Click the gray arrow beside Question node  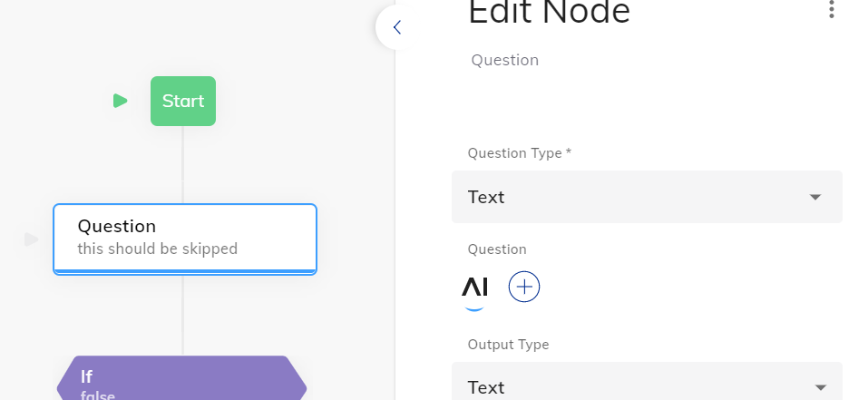(x=32, y=239)
